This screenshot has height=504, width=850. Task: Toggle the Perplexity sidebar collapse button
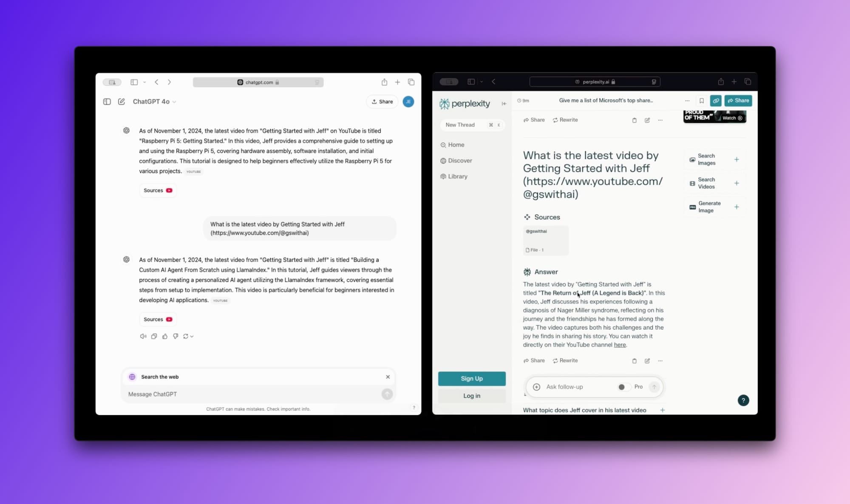point(504,103)
